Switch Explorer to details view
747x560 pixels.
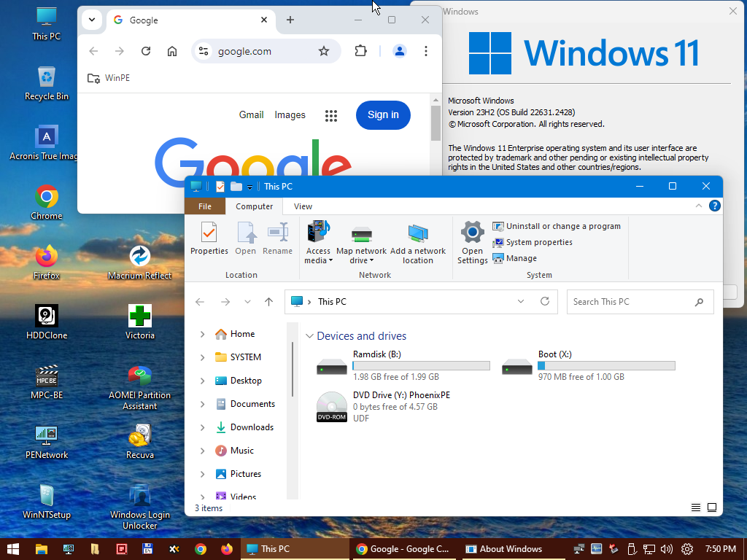(695, 507)
